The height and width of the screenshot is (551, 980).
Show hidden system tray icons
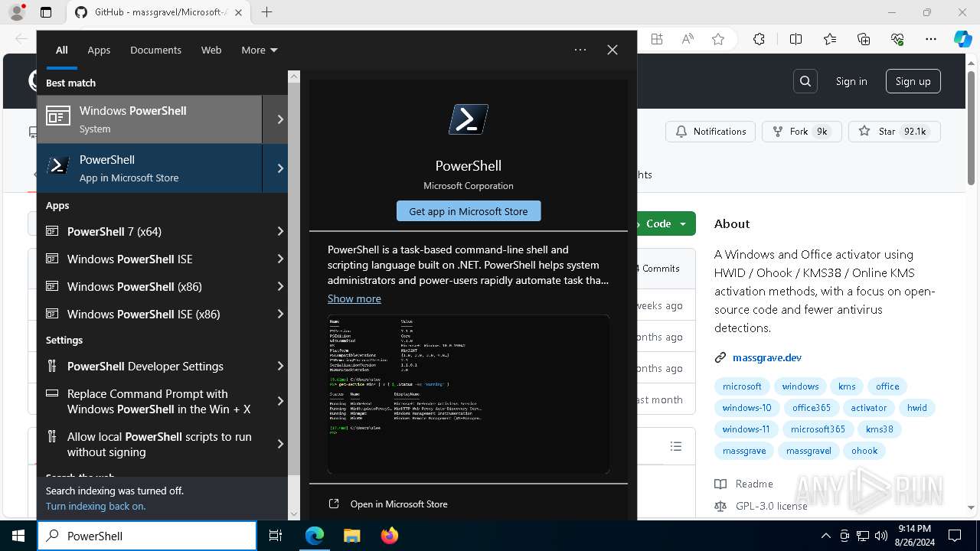pyautogui.click(x=825, y=536)
